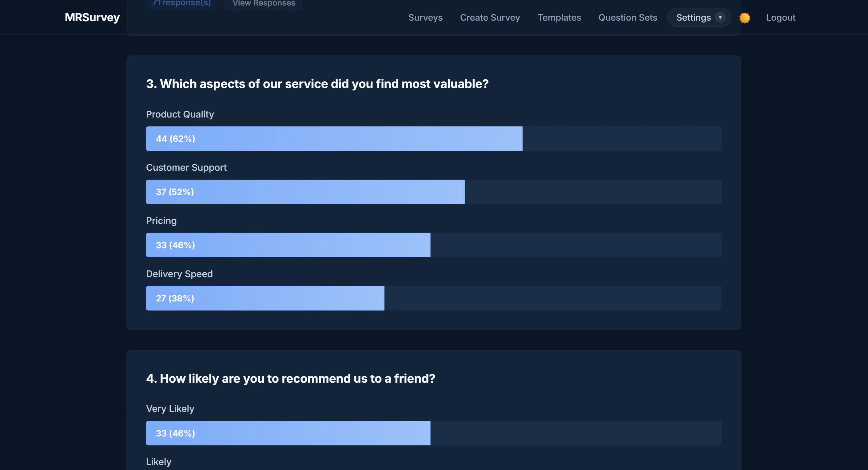Click the Product Quality result bar

(x=434, y=138)
